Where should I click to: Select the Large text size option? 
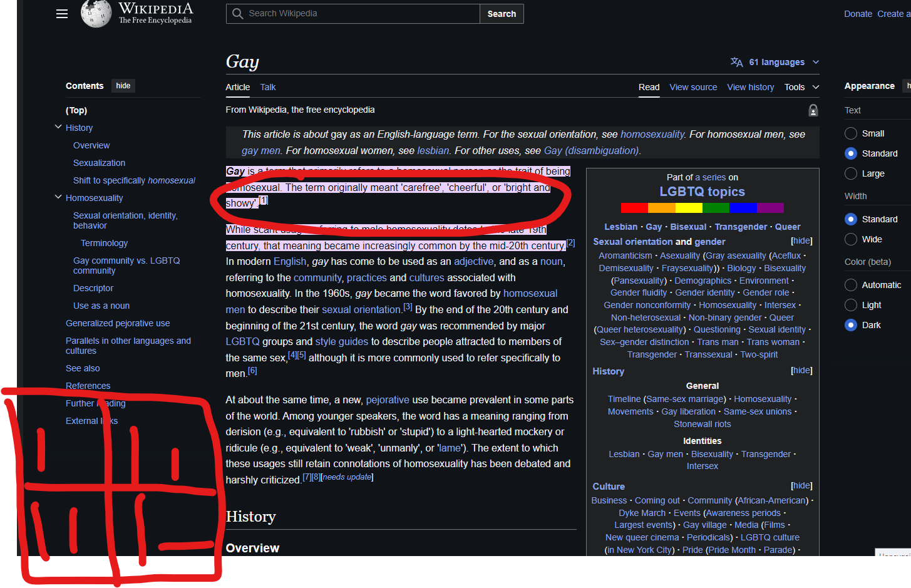[x=851, y=173]
